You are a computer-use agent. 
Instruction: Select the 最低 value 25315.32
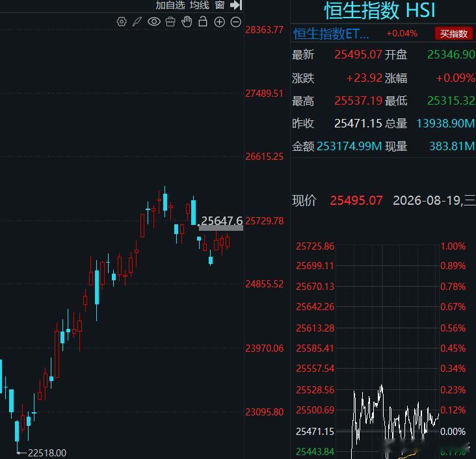click(x=451, y=101)
